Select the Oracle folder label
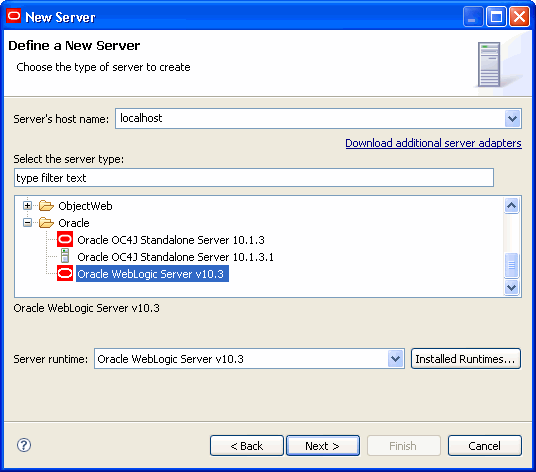 pos(74,223)
